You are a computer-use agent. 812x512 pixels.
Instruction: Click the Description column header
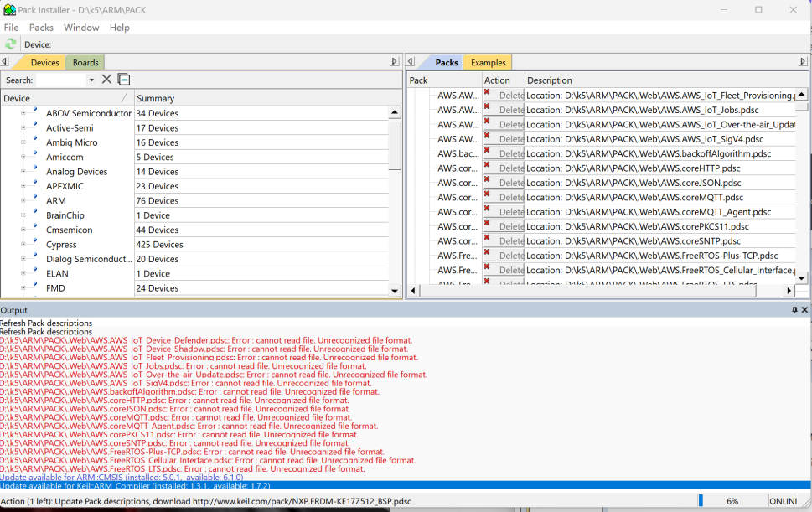666,80
